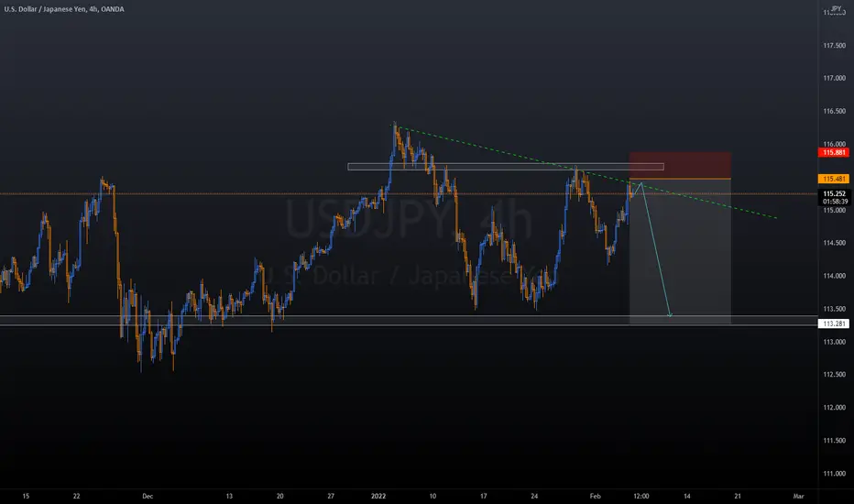Click the 116.500 price axis label
Viewport: 854px width, 504px height.
point(834,111)
